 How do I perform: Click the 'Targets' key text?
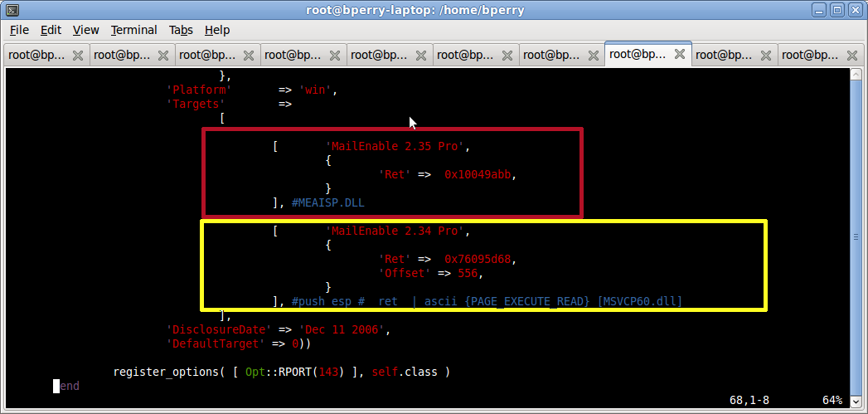tap(196, 105)
